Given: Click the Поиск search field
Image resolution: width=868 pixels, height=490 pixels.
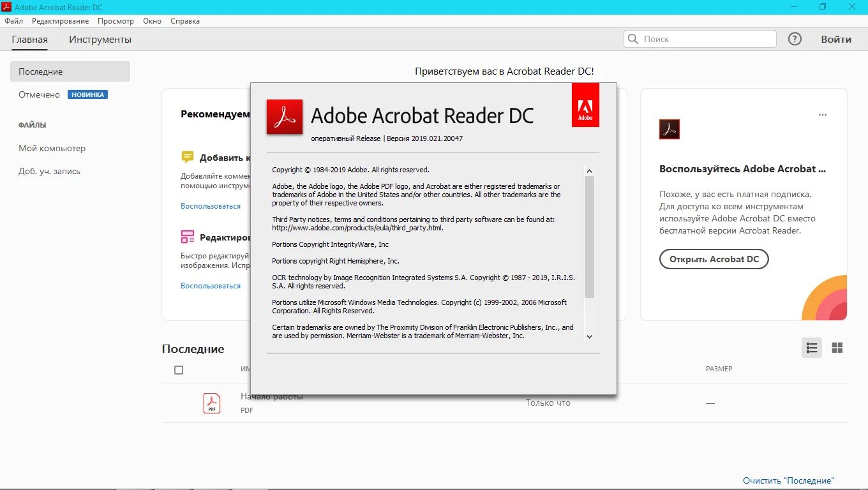Looking at the screenshot, I should 700,39.
